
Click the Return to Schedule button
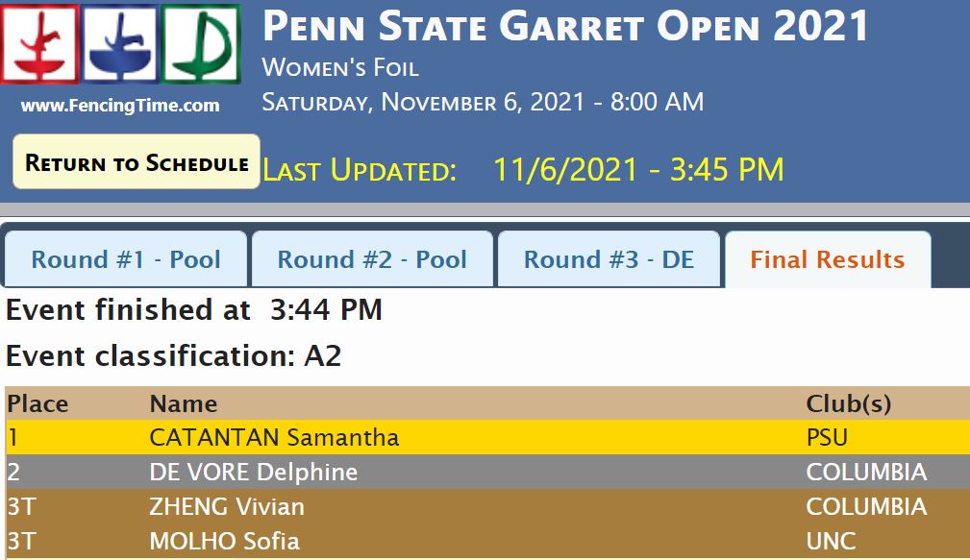[x=137, y=162]
